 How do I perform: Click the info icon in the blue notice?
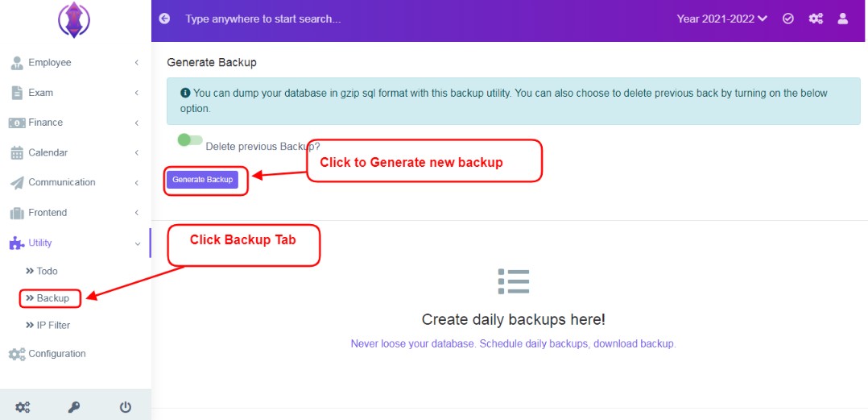tap(185, 93)
